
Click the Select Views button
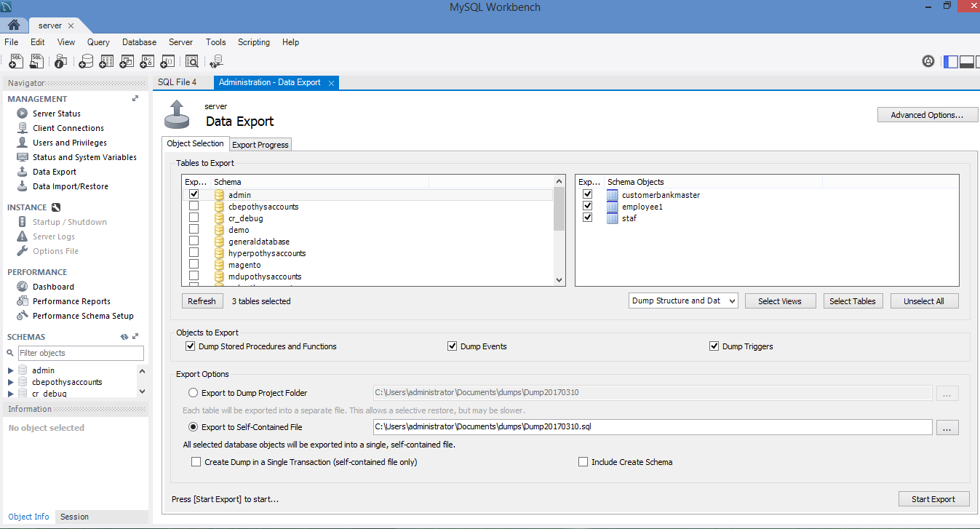click(x=780, y=301)
